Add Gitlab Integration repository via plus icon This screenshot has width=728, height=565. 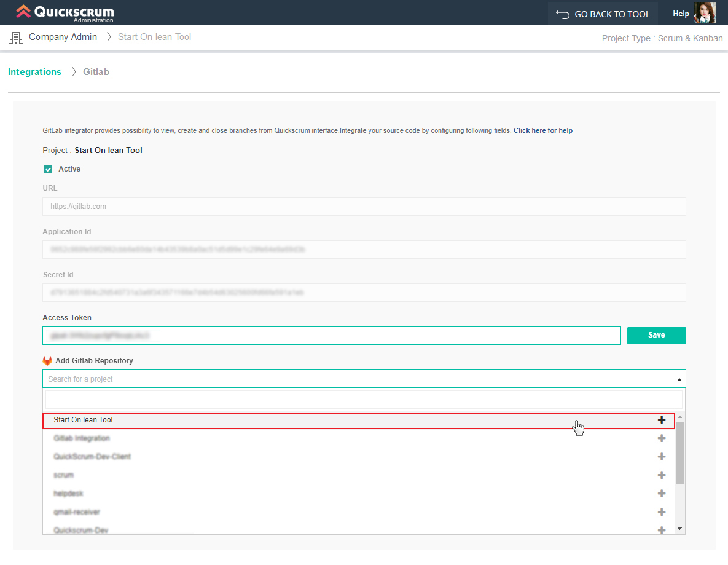(x=662, y=438)
